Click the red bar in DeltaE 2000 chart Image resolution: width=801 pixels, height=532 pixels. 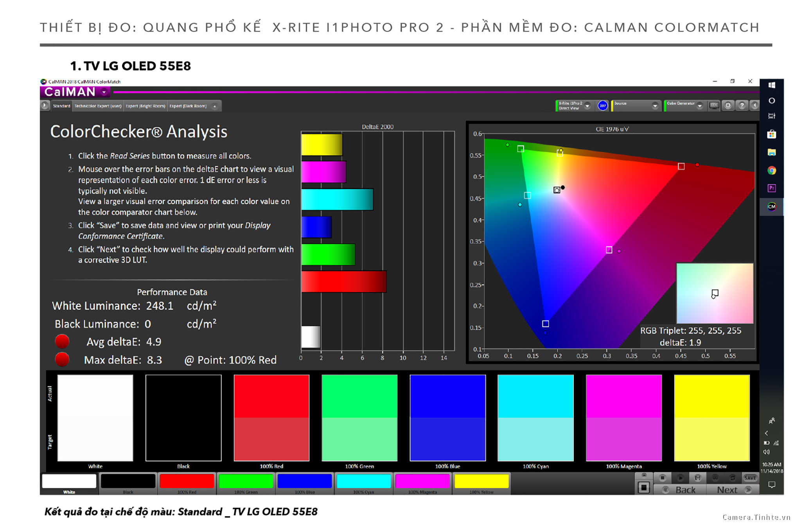(x=344, y=281)
